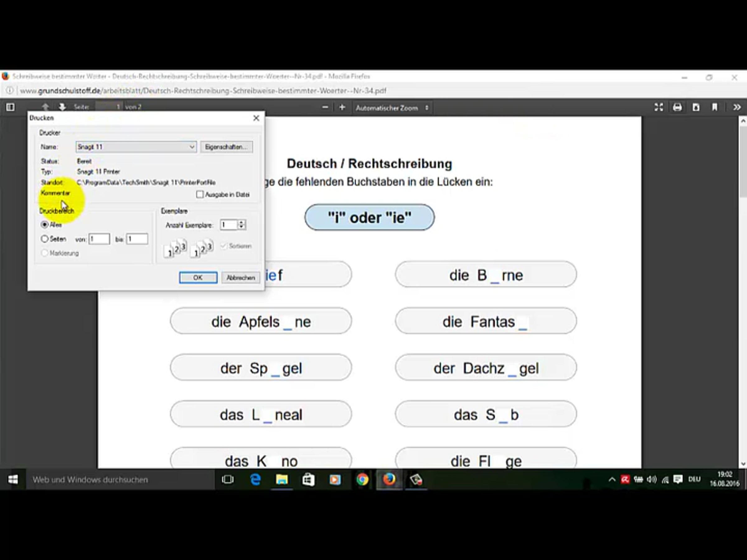Select the 'Seiten' radio button

[44, 239]
